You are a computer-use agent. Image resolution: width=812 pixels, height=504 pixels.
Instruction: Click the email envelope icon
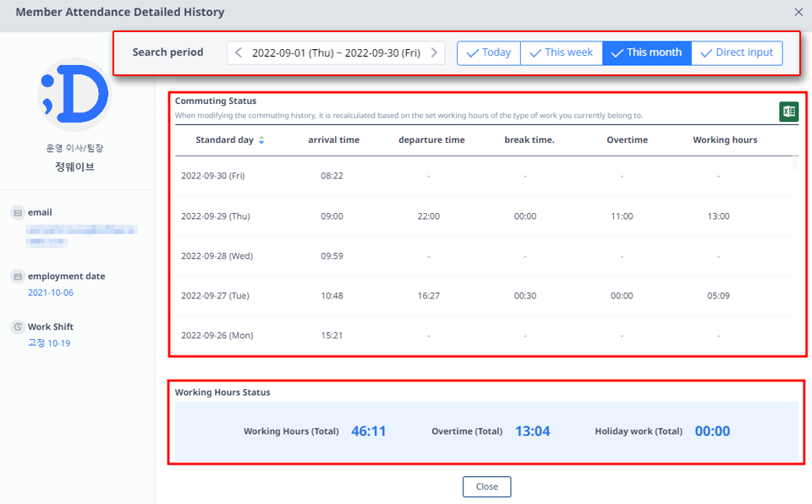click(x=18, y=213)
